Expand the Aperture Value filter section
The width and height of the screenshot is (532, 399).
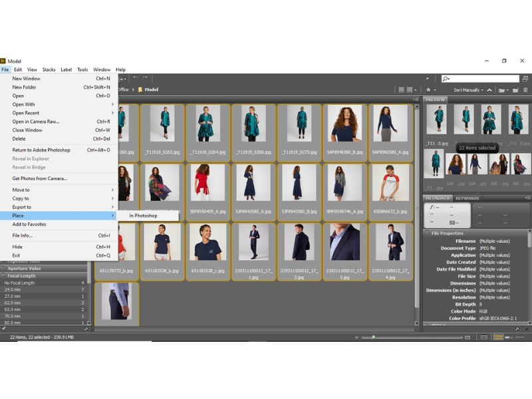pos(4,268)
